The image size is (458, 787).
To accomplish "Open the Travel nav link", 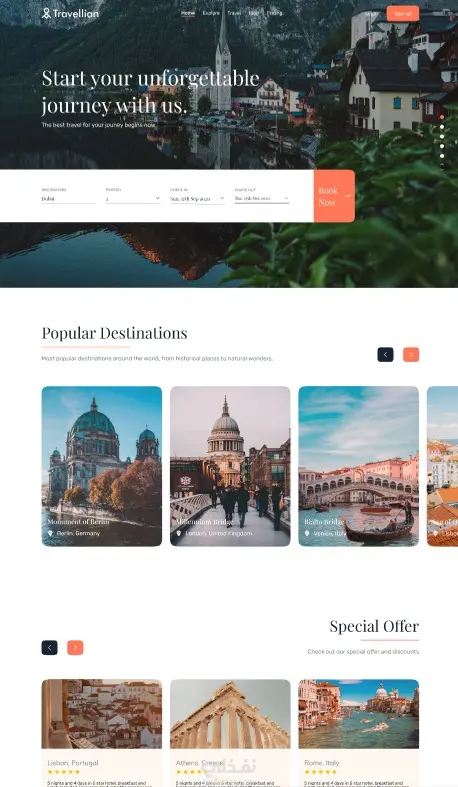I will coord(234,13).
